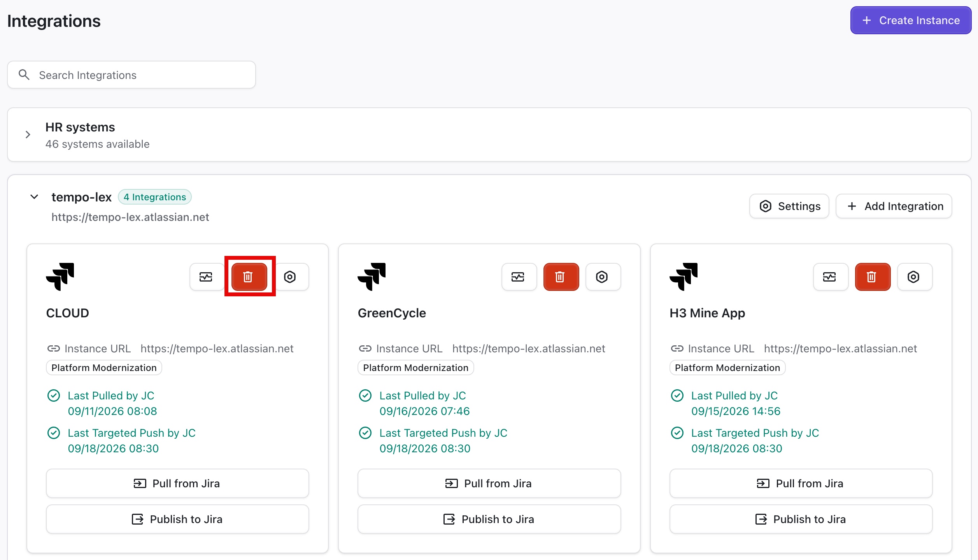978x560 pixels.
Task: Expand the HR systems section
Action: pos(28,135)
